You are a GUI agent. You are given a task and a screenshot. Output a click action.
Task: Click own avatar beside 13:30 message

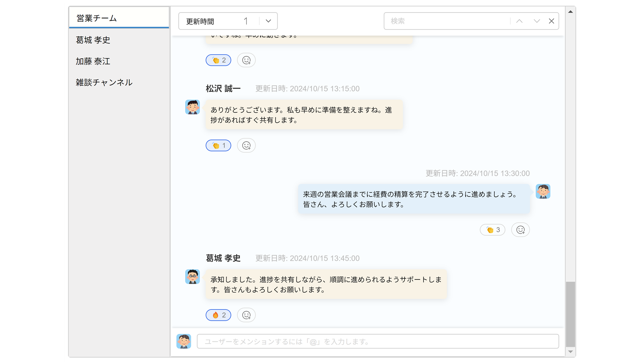543,191
